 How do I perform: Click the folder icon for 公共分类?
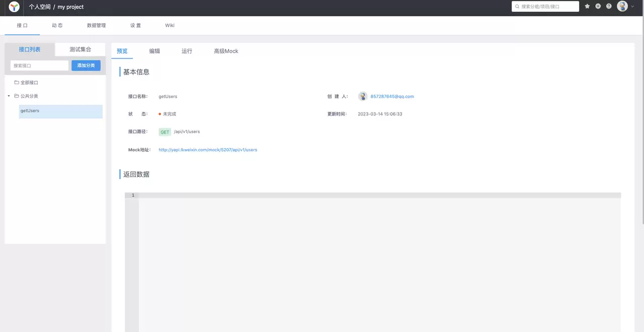[17, 96]
